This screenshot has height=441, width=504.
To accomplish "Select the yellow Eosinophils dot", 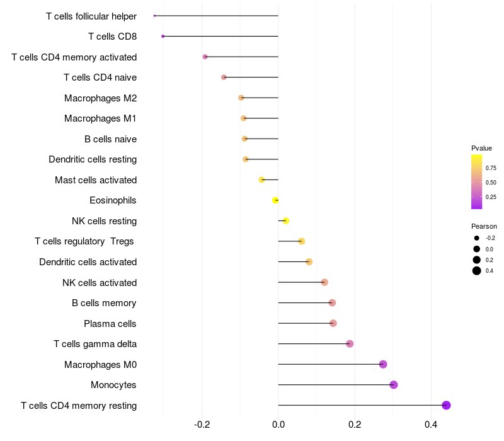I will click(275, 200).
